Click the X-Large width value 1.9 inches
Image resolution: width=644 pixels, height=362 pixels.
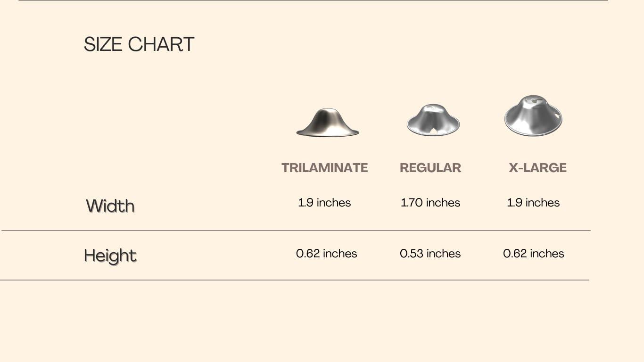click(x=533, y=203)
